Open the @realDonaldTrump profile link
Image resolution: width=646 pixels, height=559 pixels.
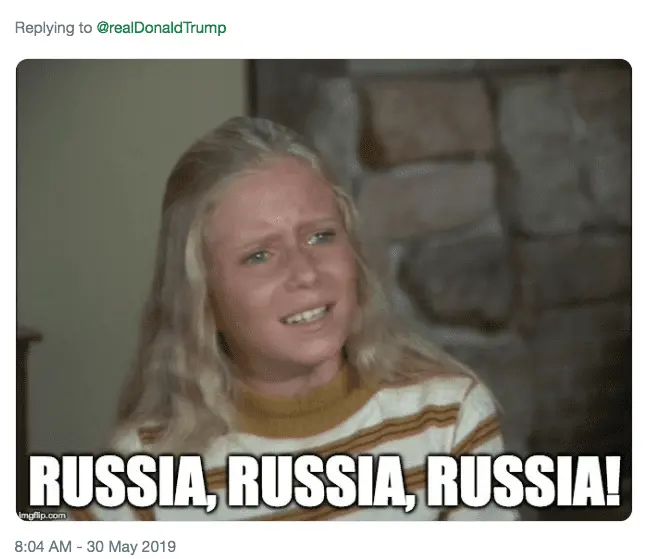pyautogui.click(x=161, y=28)
